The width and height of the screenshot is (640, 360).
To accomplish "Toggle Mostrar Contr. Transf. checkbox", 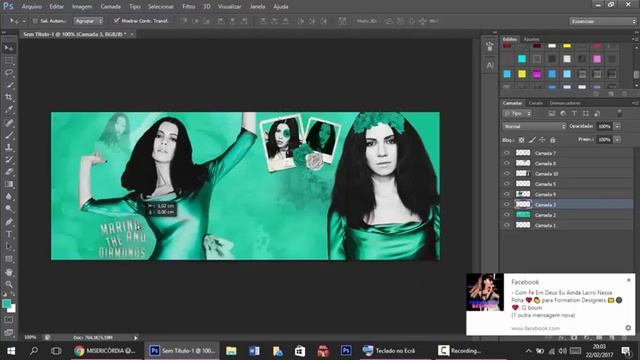I will (x=117, y=20).
